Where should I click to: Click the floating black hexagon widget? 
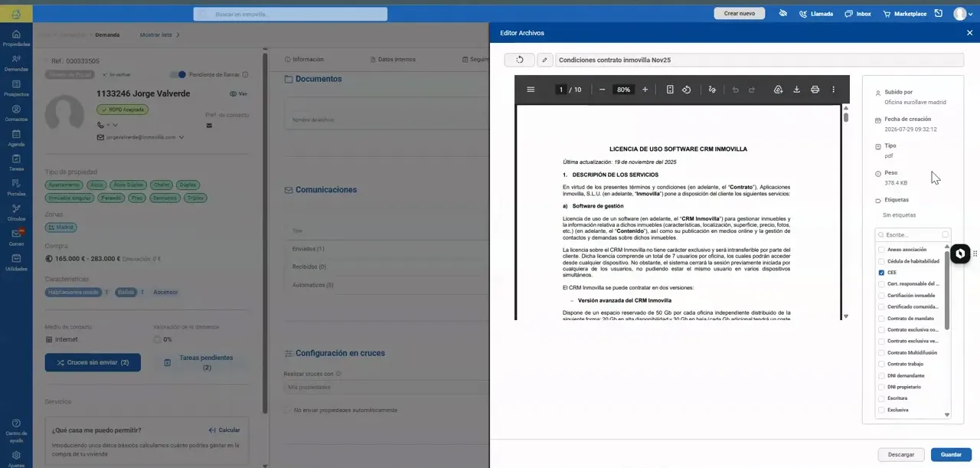pyautogui.click(x=960, y=254)
